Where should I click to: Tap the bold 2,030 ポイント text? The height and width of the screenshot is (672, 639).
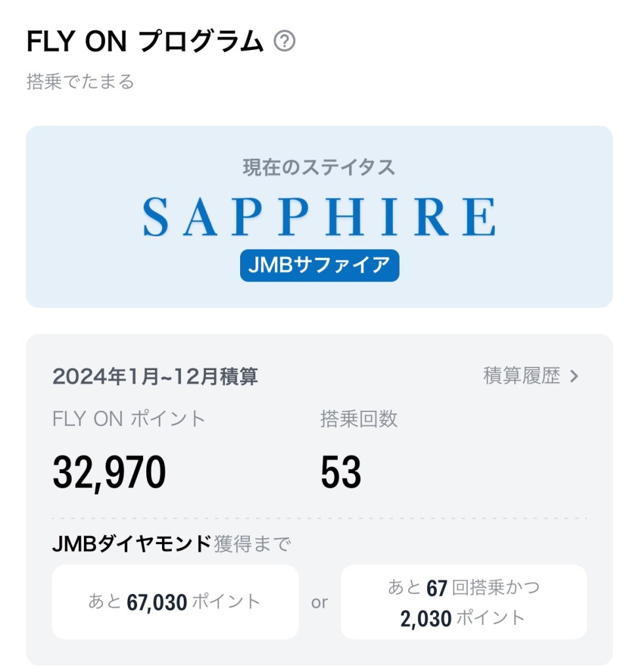coord(463,618)
